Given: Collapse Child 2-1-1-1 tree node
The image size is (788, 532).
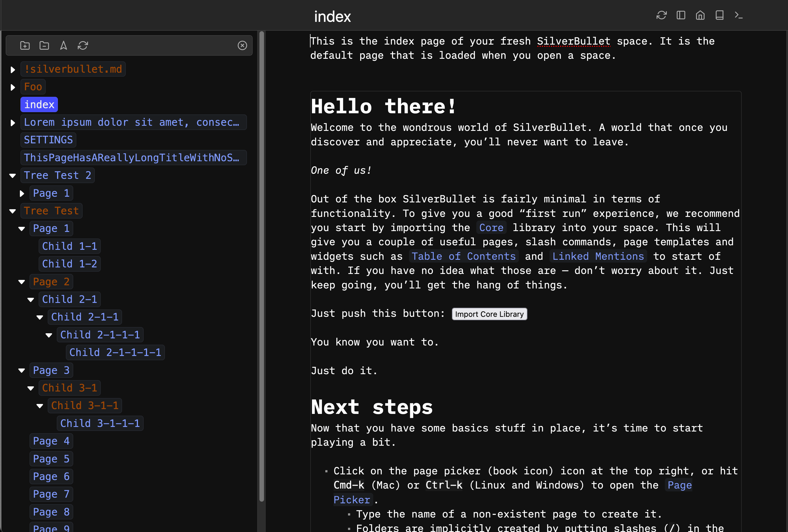Looking at the screenshot, I should pos(49,335).
